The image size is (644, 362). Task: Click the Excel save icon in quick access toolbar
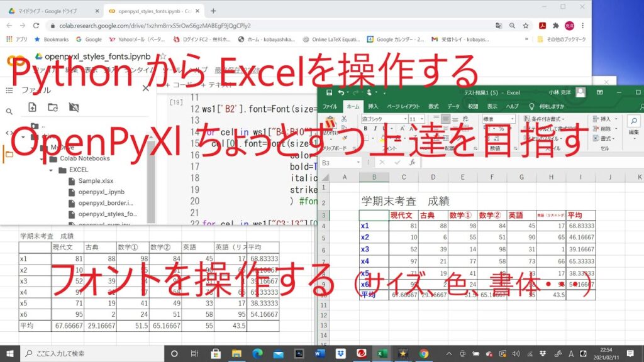coord(328,92)
